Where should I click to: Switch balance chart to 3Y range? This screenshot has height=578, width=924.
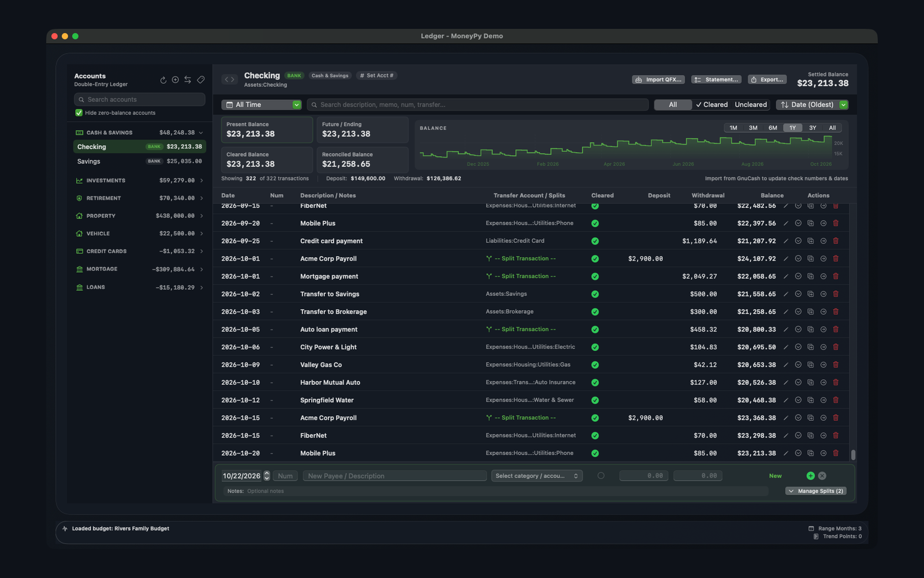click(x=813, y=128)
